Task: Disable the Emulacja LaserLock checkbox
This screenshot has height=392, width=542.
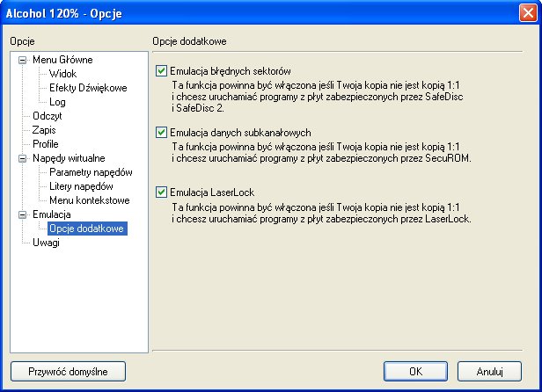Action: [x=161, y=192]
